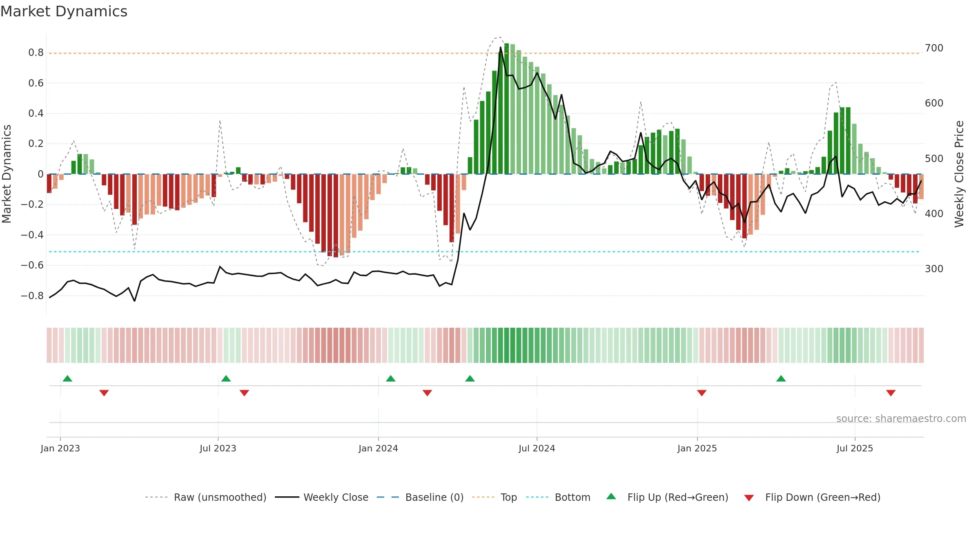The width and height of the screenshot is (980, 551).
Task: Click the last red Flip Down triangle after Jul 2025
Action: click(891, 393)
